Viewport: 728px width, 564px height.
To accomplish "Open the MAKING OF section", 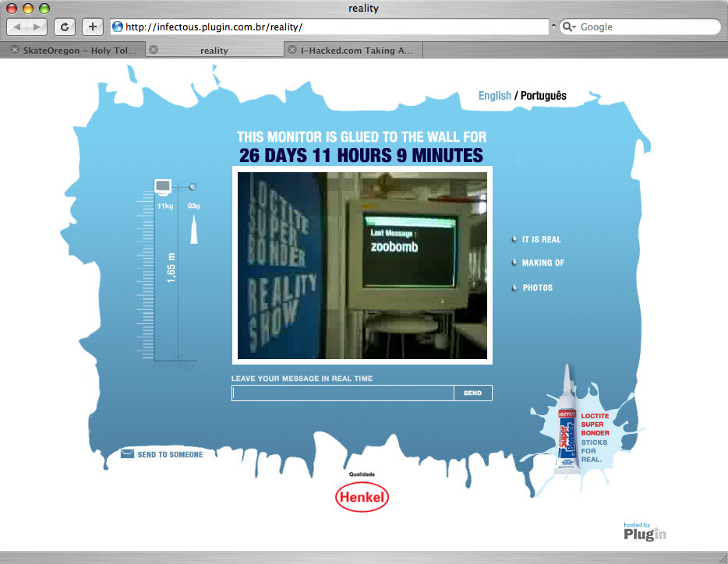I will tap(543, 263).
